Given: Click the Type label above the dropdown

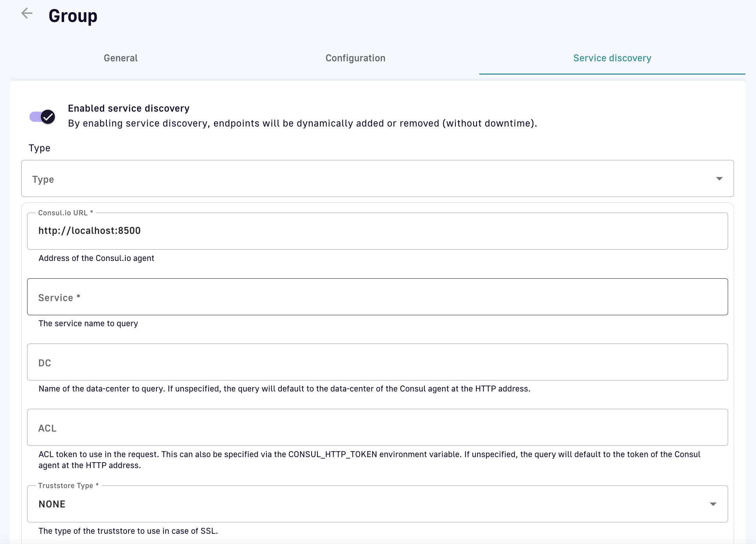Looking at the screenshot, I should (39, 148).
